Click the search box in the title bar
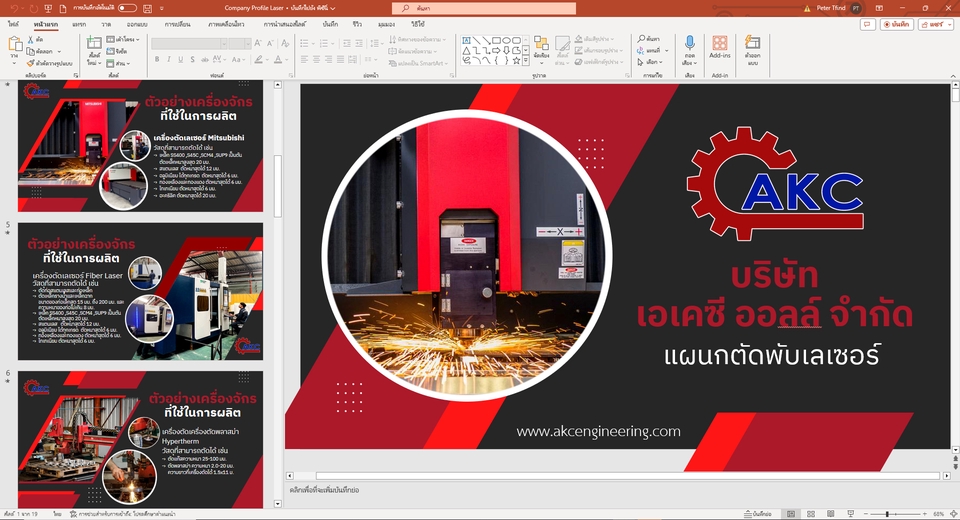The width and height of the screenshot is (960, 520). [x=484, y=8]
